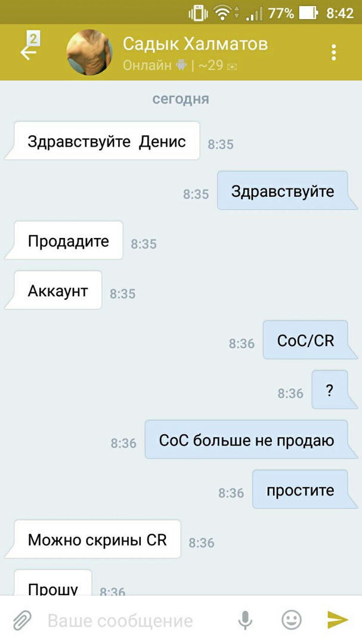Tap the battery icon in status bar

[308, 13]
